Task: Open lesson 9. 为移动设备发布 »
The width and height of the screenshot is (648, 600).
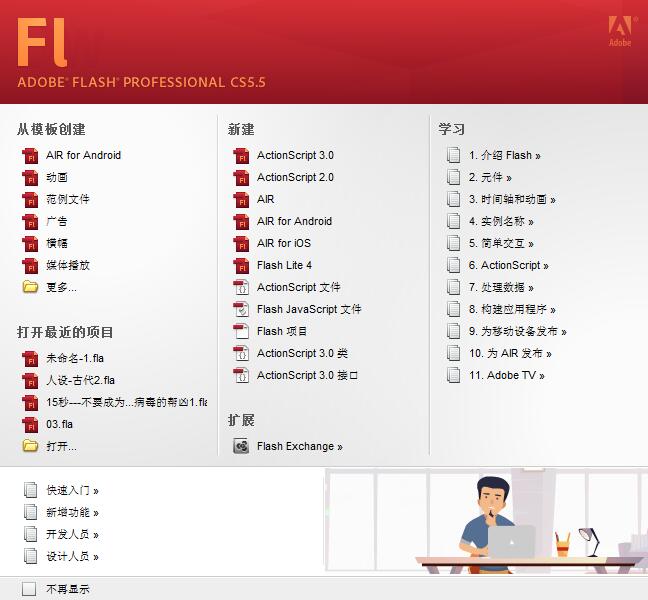Action: 517,331
